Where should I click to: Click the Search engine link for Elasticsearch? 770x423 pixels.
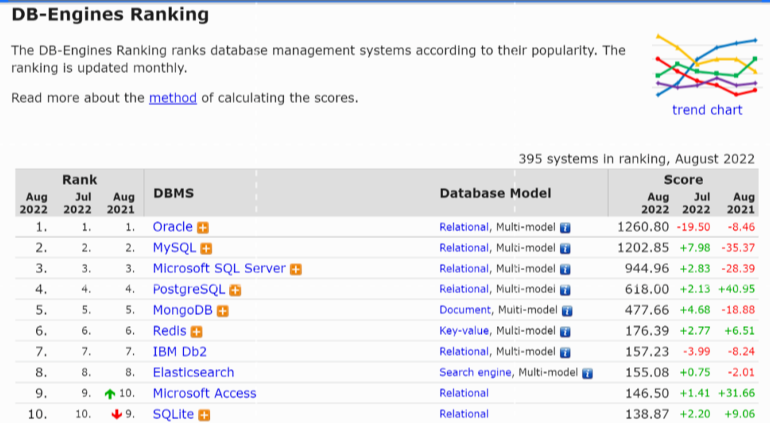475,372
